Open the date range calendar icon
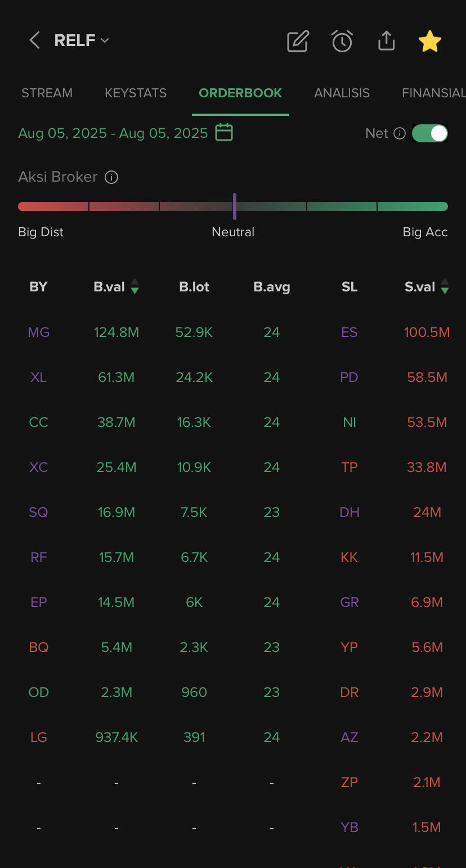This screenshot has width=466, height=868. click(x=224, y=132)
